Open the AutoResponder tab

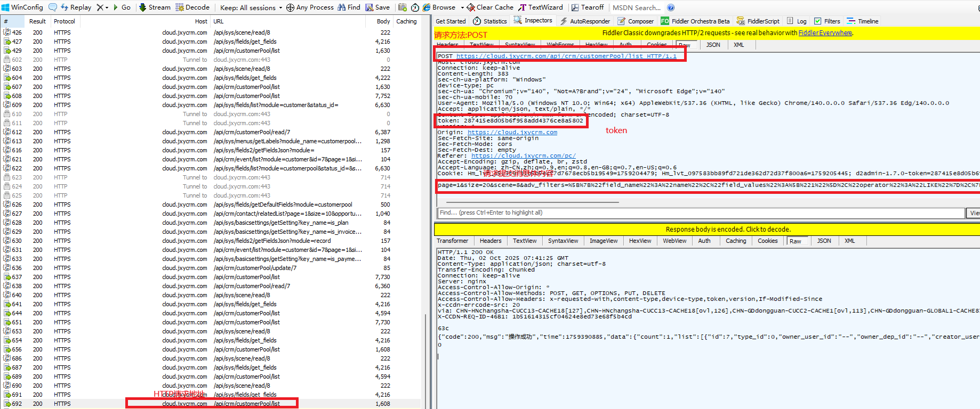(x=584, y=21)
